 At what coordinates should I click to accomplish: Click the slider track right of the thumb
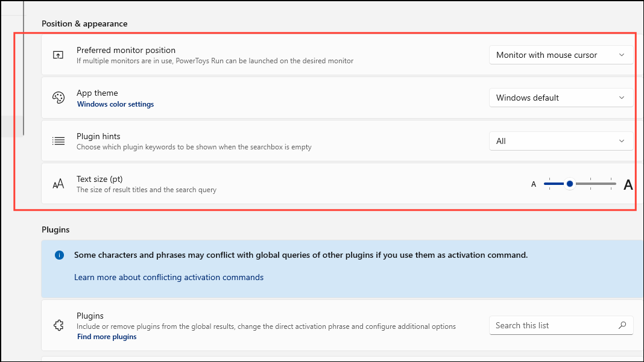coord(597,183)
